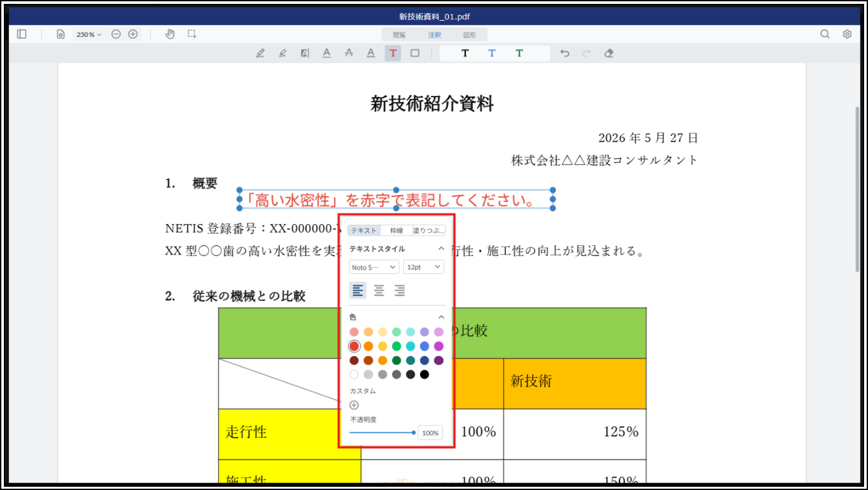
Task: Click the title 新技術紹介資料
Action: pos(432,104)
